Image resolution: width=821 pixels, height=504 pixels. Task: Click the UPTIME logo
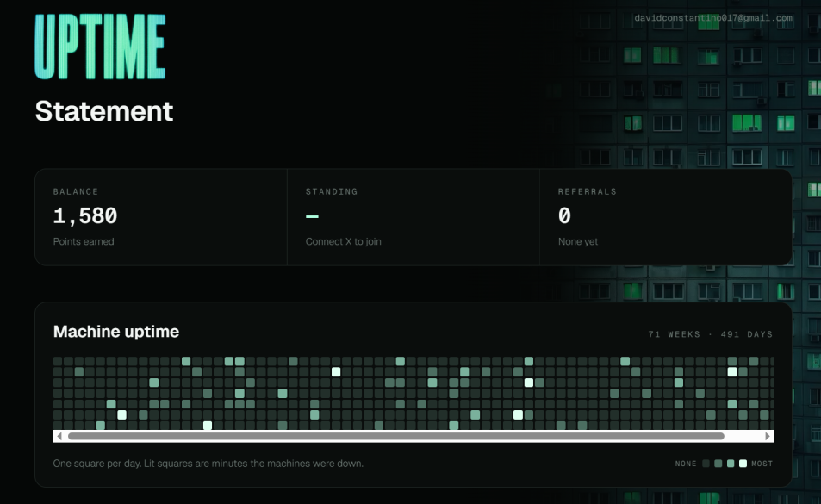100,47
